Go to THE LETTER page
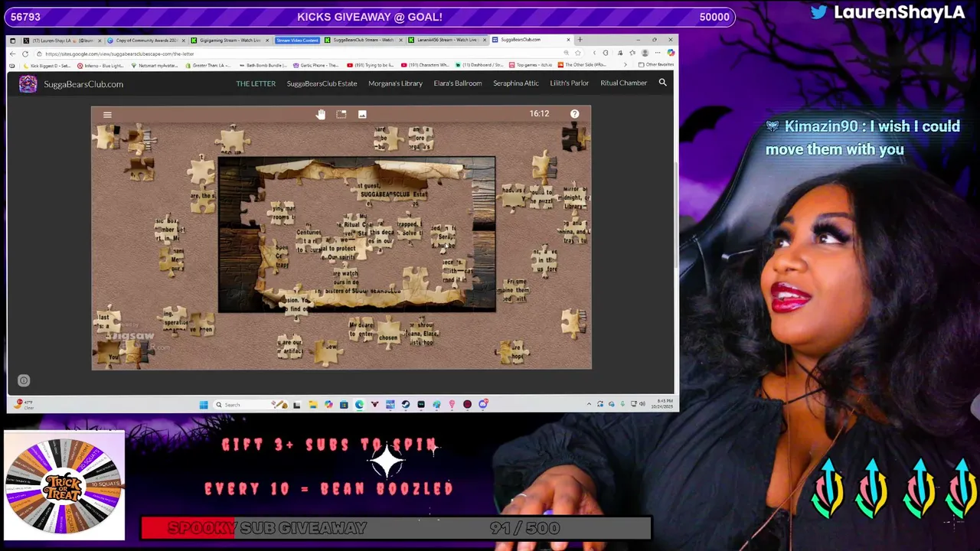980x551 pixels. [x=256, y=83]
